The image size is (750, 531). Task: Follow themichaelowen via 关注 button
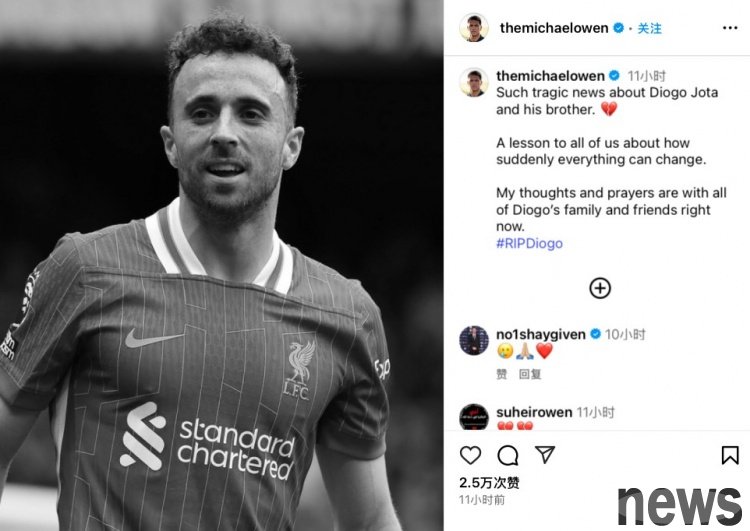coord(650,29)
